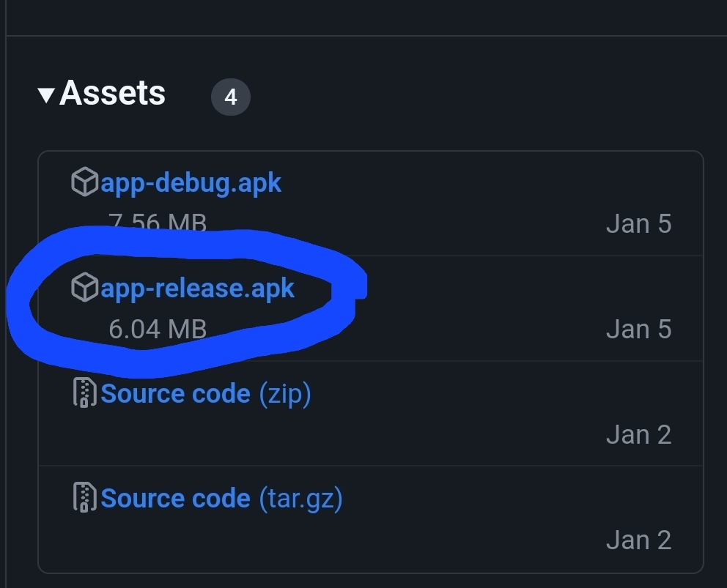
Task: Click the Jan 5 date of app-release.apk
Action: click(x=639, y=329)
